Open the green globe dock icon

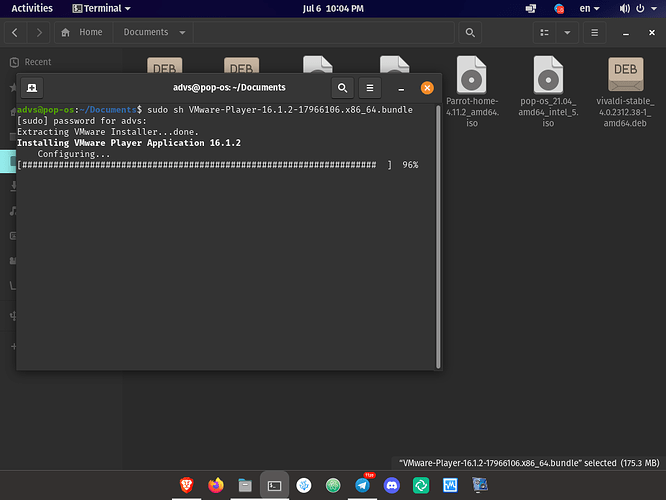click(x=333, y=485)
